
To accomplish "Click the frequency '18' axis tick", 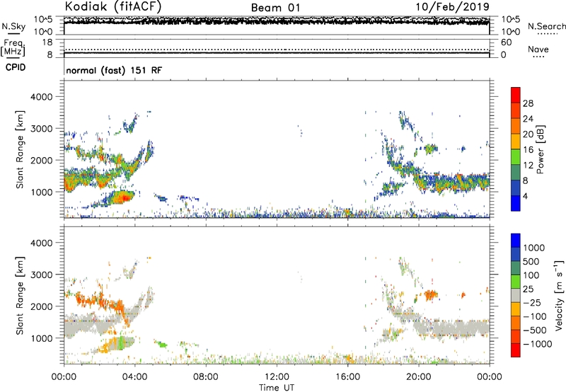I will tap(47, 42).
